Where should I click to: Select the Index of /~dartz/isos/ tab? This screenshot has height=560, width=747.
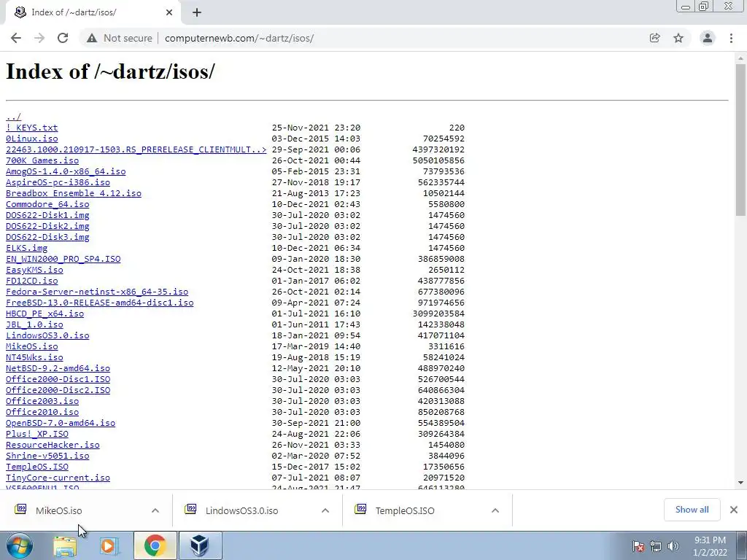(x=92, y=12)
